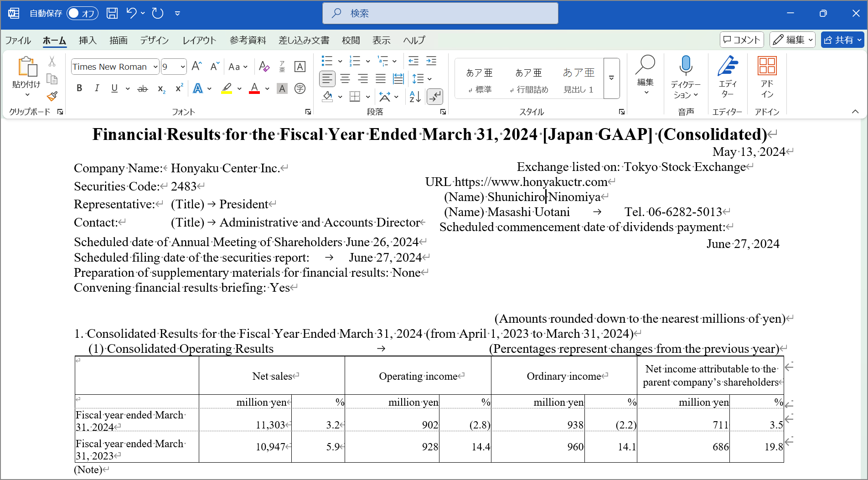Apply subscript formatting

161,88
